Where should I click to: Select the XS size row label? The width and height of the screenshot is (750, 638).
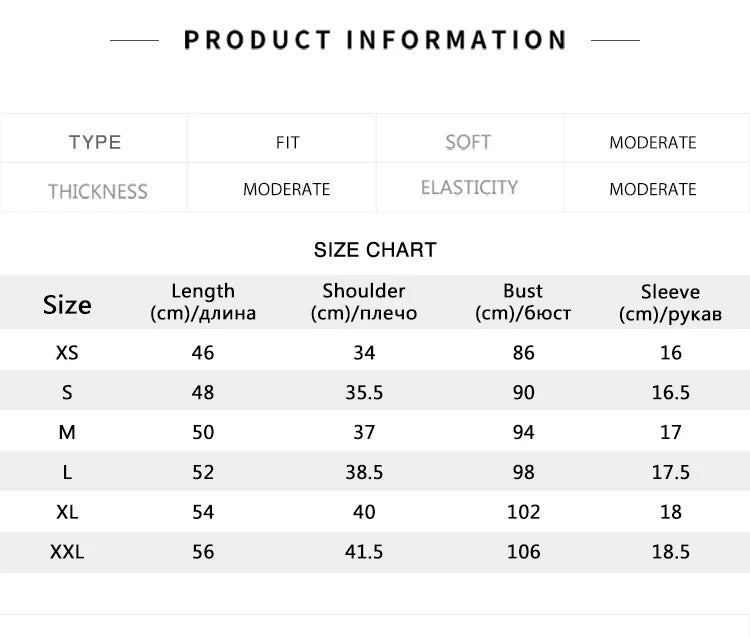[x=67, y=352]
